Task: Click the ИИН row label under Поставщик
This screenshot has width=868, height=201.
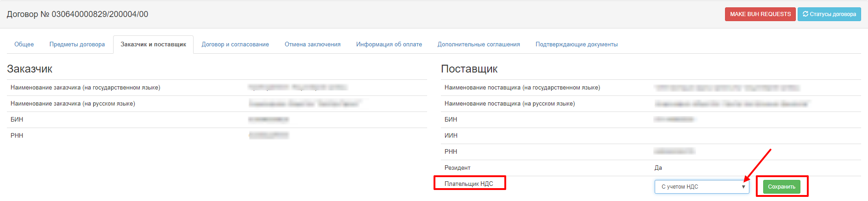Action: coord(451,136)
